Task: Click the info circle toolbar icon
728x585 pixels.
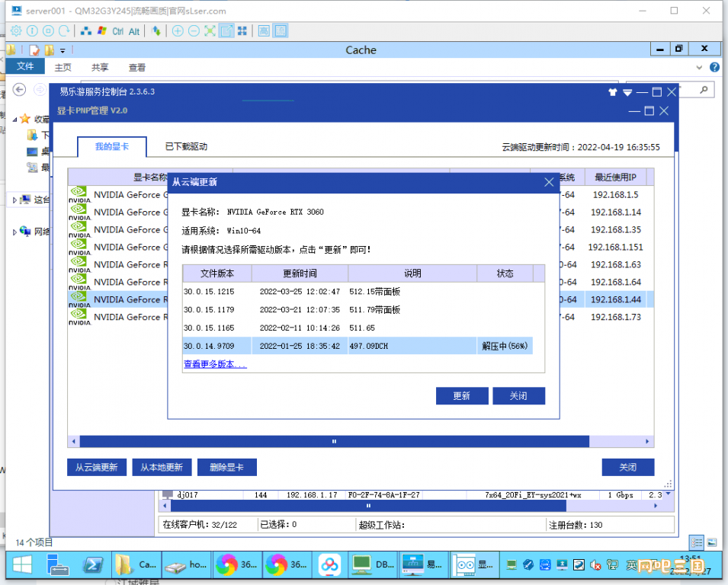Action: click(x=32, y=31)
